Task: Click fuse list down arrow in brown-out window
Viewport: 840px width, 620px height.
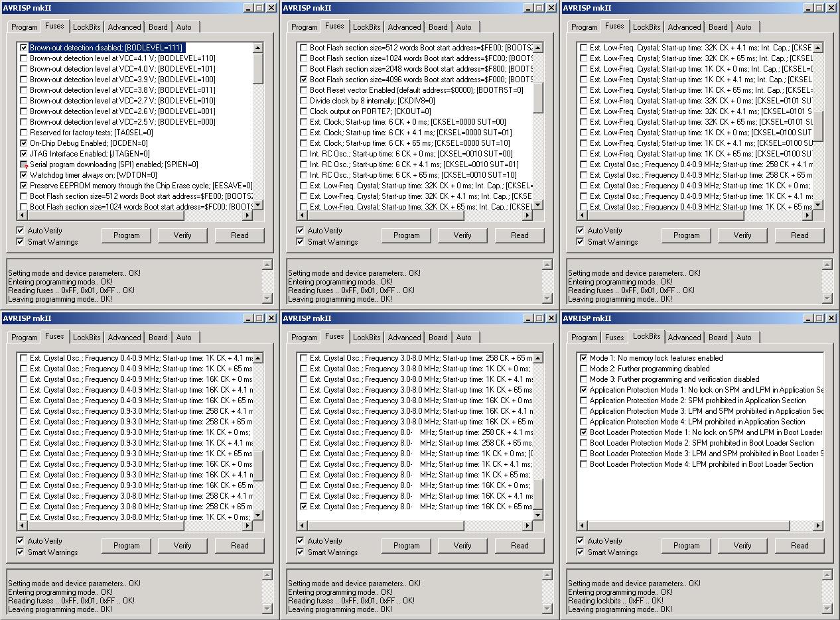Action: [258, 205]
